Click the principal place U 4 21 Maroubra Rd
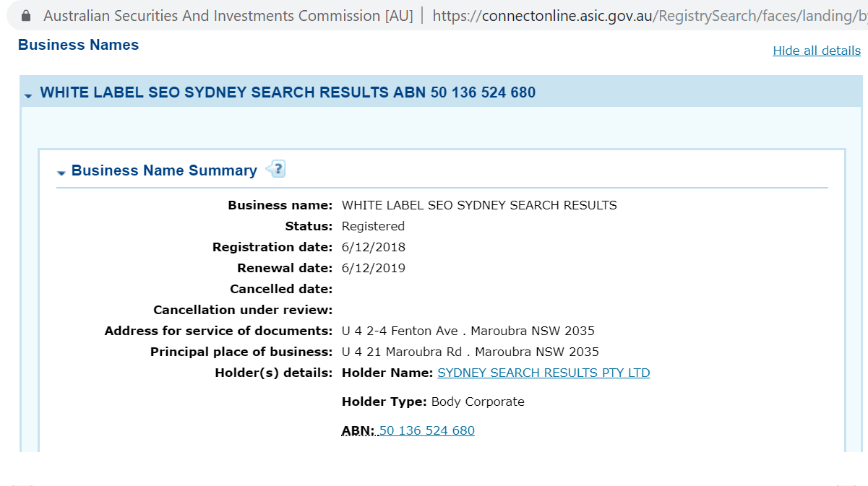The image size is (868, 486). point(470,352)
